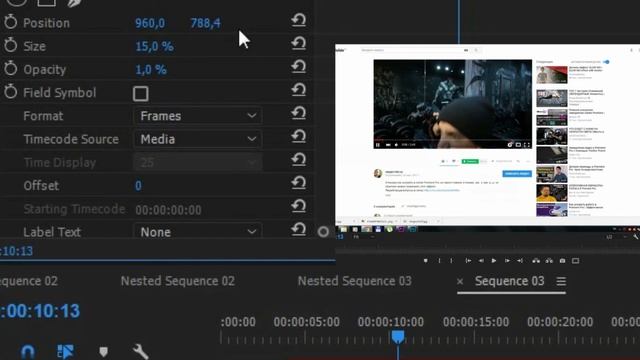This screenshot has width=640, height=360.
Task: Click the blue timeline playhead handle
Action: [398, 337]
